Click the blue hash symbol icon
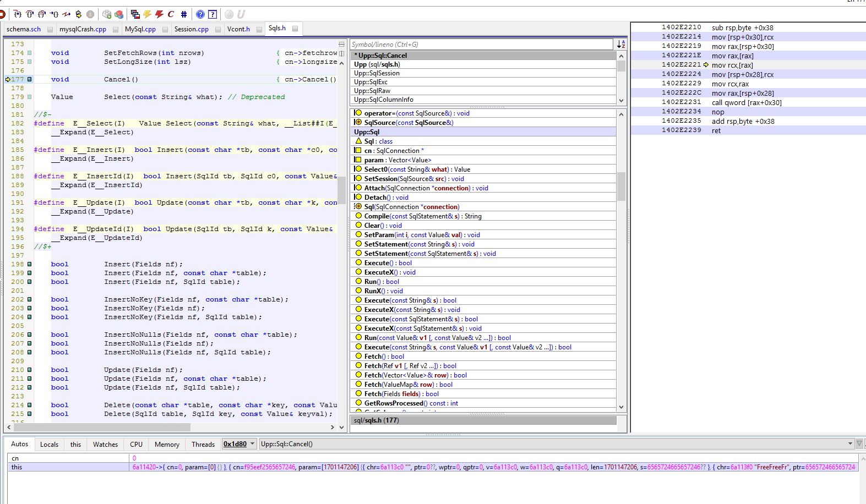Viewport: 866px width, 504px height. (183, 14)
